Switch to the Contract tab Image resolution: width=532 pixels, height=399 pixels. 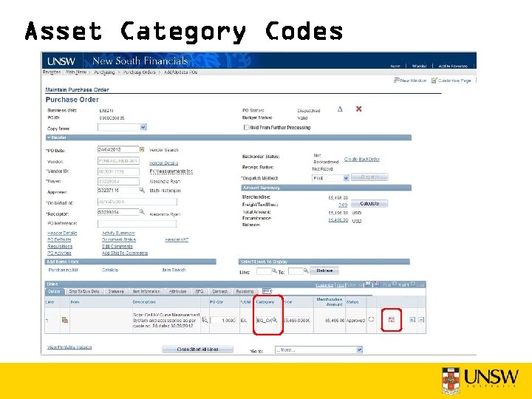[219, 291]
